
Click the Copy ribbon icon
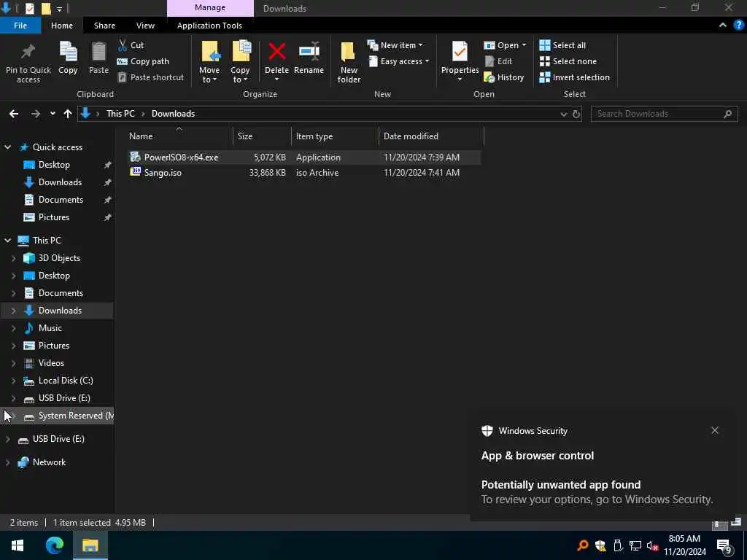[68, 52]
